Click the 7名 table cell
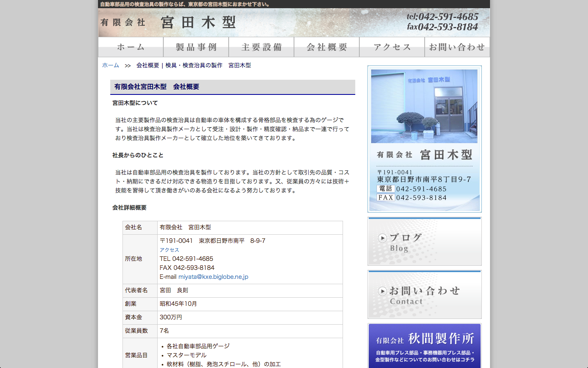588x368 pixels. point(250,331)
